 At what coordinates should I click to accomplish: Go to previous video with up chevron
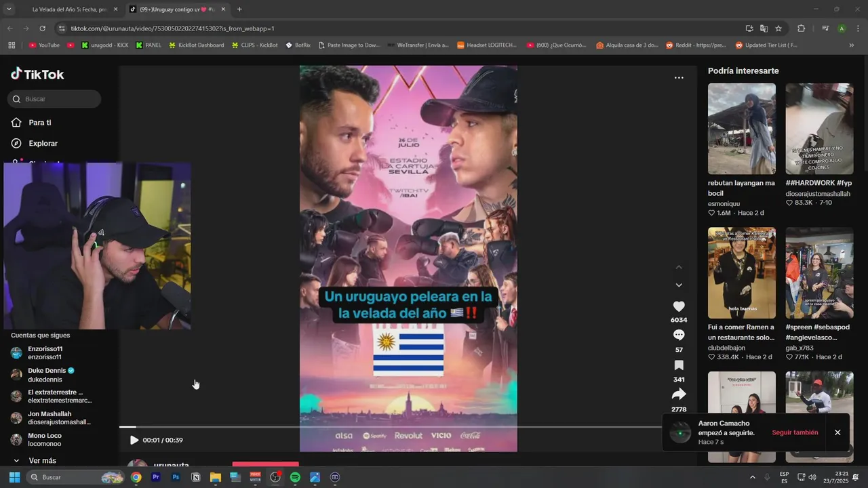pos(679,267)
